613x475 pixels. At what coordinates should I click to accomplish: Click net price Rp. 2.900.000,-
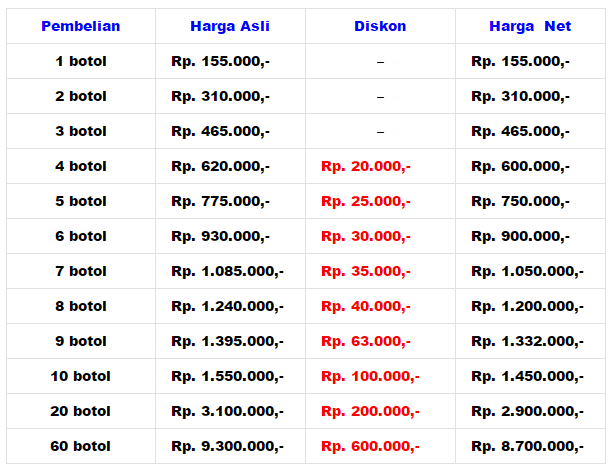[527, 411]
